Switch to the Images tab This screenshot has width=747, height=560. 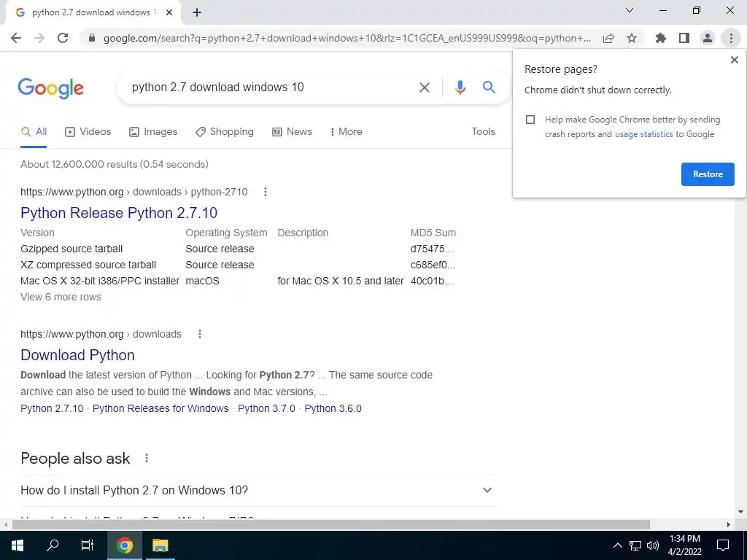[153, 132]
